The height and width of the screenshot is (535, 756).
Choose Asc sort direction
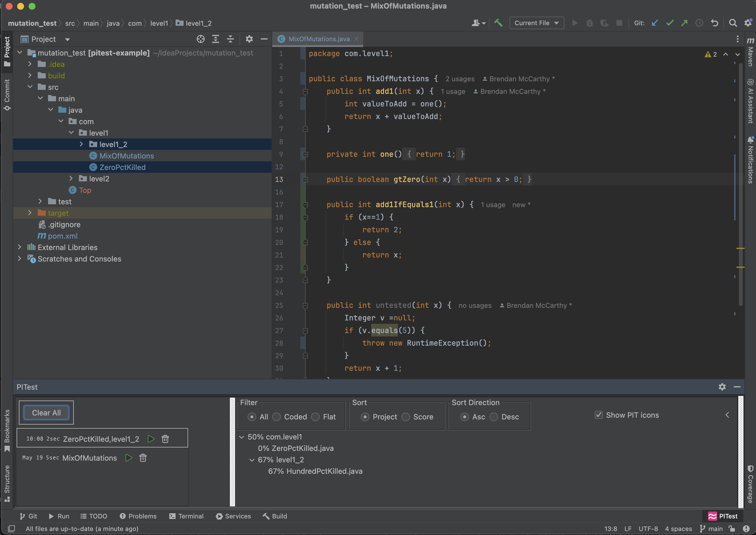click(x=465, y=417)
